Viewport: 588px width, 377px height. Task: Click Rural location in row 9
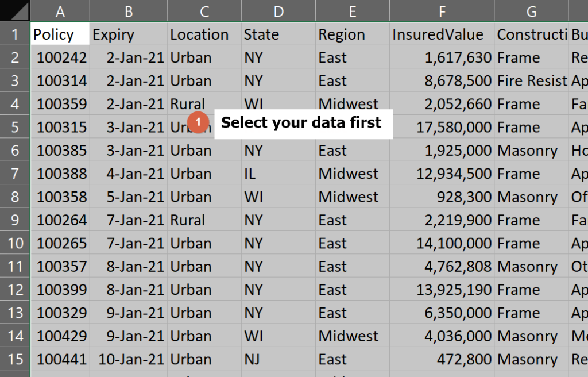(x=204, y=220)
